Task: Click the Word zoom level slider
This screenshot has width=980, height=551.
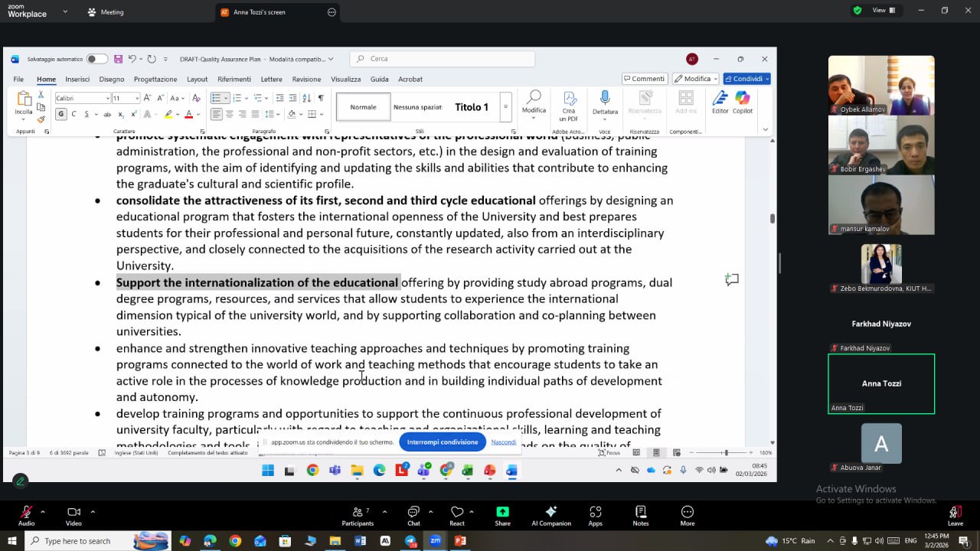Action: (725, 453)
